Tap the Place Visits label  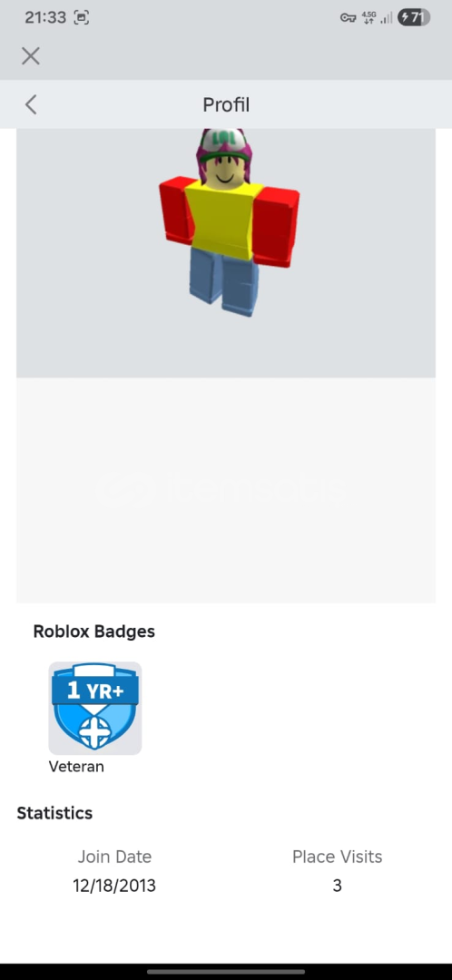click(337, 857)
